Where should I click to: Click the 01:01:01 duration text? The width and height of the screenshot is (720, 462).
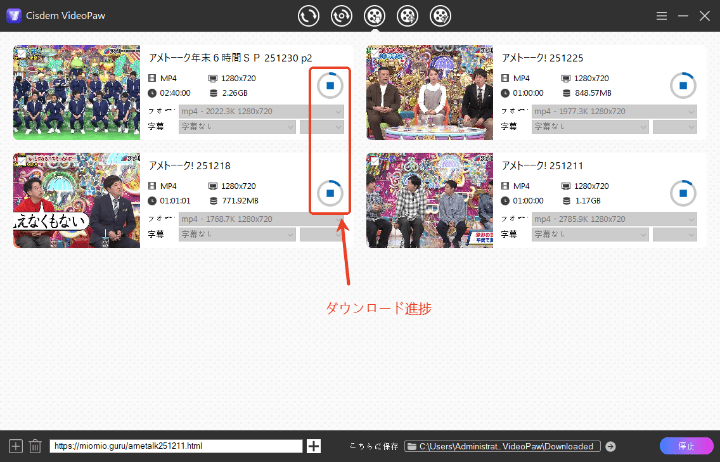point(175,201)
